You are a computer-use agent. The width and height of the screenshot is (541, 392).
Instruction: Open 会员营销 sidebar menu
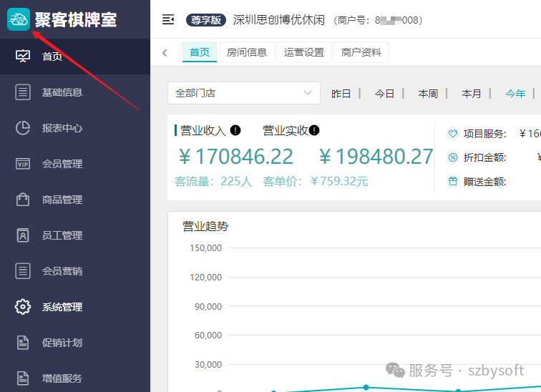point(75,271)
